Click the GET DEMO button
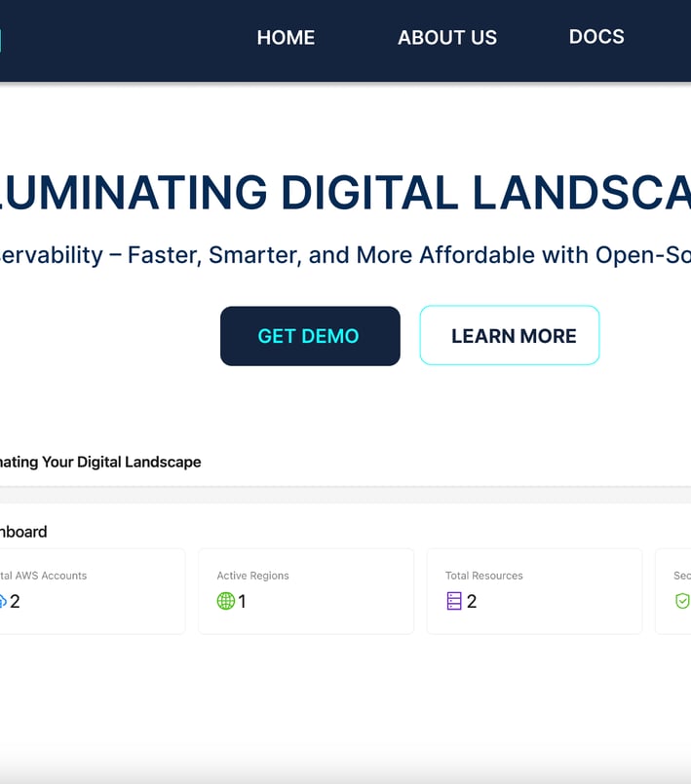The image size is (691, 784). pyautogui.click(x=310, y=336)
